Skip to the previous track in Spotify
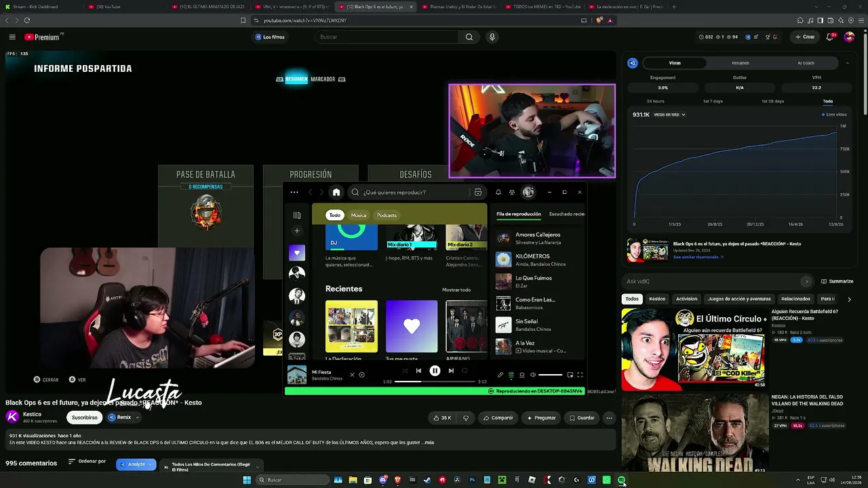The image size is (868, 488). coord(418,371)
